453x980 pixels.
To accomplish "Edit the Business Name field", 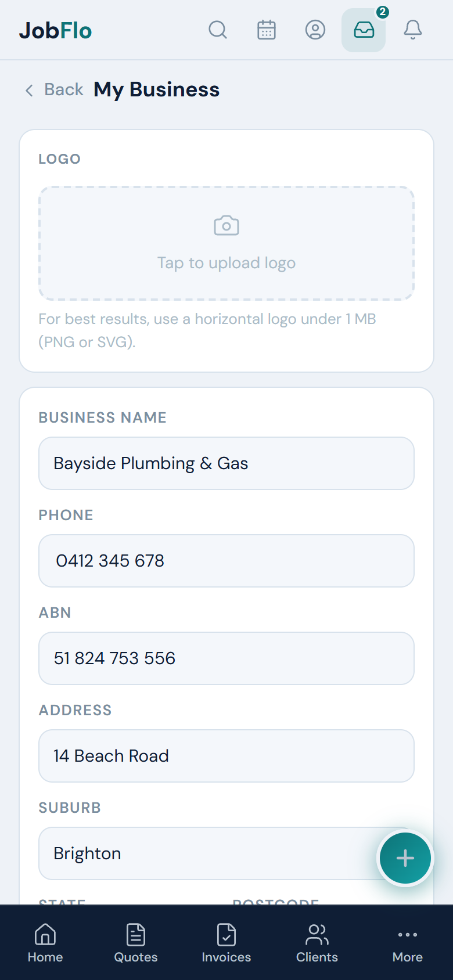I will point(227,463).
